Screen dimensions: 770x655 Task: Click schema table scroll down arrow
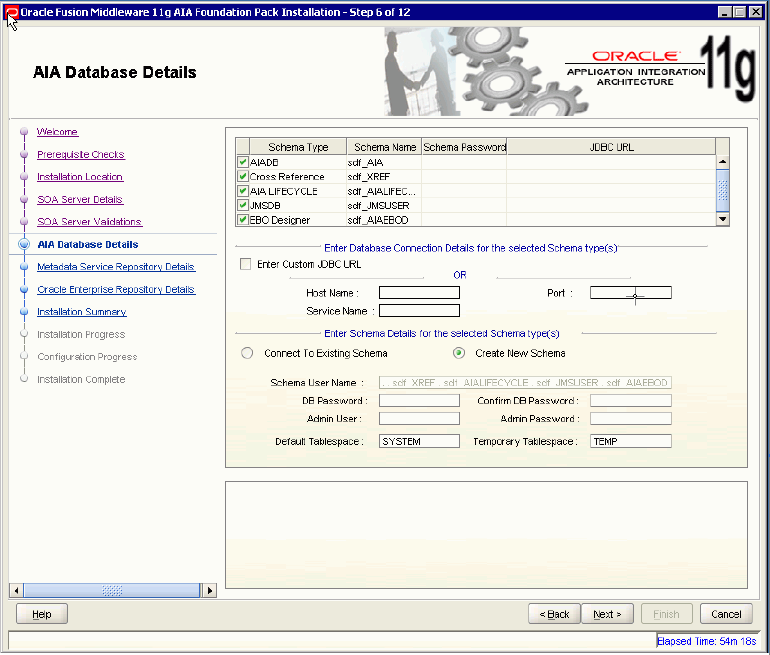(722, 219)
